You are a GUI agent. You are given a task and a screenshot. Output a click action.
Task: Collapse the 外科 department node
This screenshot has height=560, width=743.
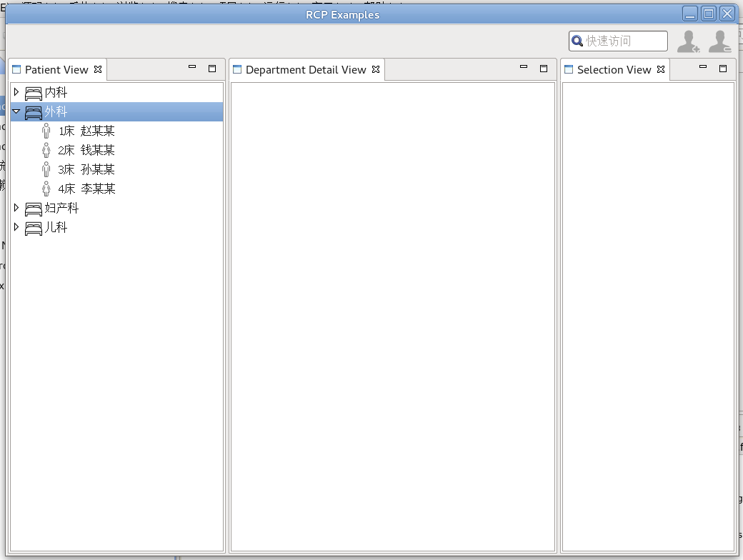[16, 111]
